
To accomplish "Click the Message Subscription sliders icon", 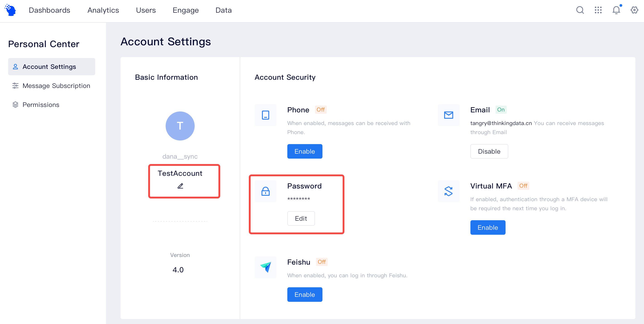I will pyautogui.click(x=15, y=86).
